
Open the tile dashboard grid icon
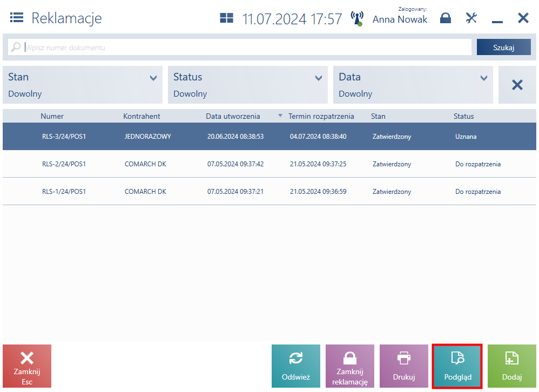click(x=226, y=18)
